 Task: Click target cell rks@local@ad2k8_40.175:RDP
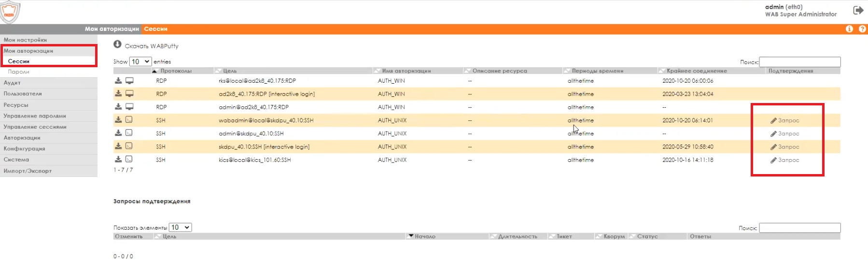[x=257, y=81]
